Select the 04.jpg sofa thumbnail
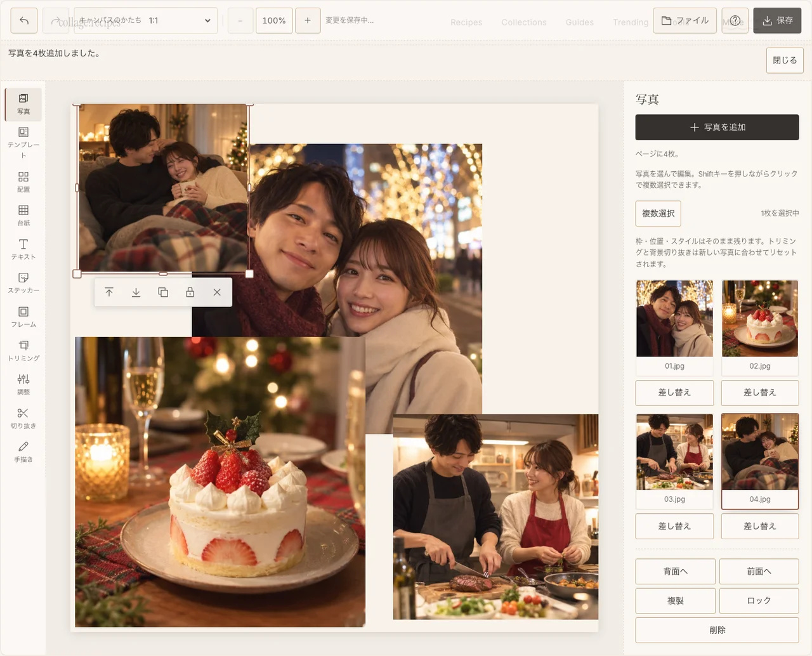 [759, 461]
